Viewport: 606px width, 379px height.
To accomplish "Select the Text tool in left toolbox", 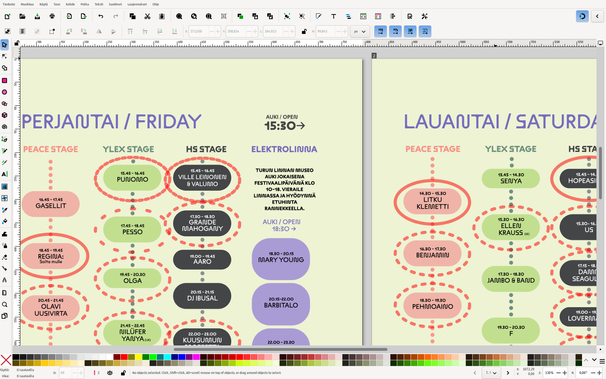I will click(x=5, y=174).
